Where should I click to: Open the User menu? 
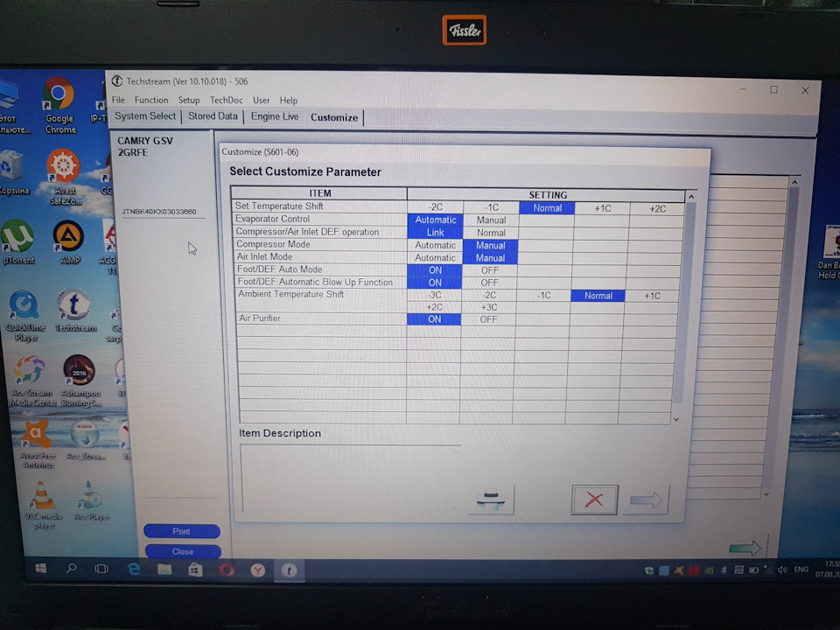(x=261, y=100)
